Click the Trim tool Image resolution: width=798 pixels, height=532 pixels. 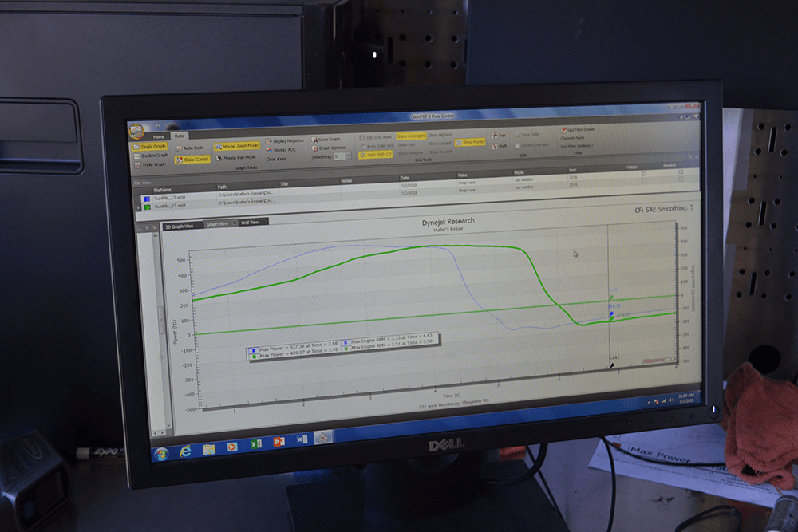[x=499, y=136]
